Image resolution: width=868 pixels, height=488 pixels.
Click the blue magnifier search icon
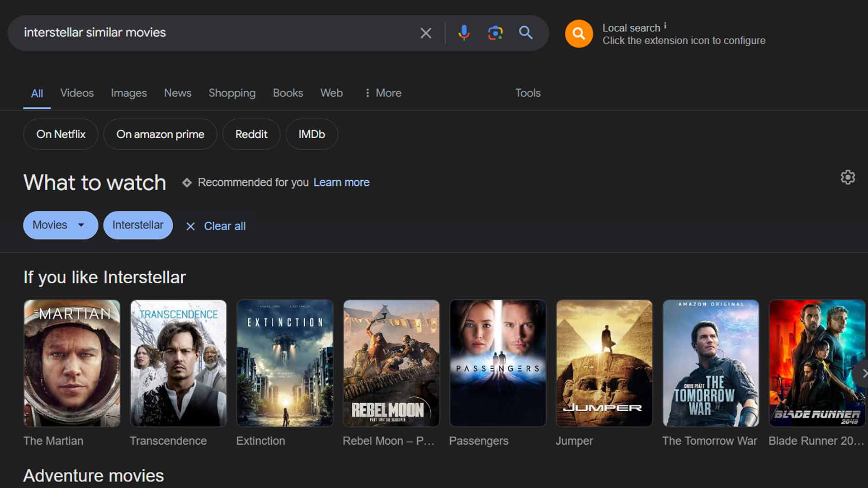tap(525, 33)
